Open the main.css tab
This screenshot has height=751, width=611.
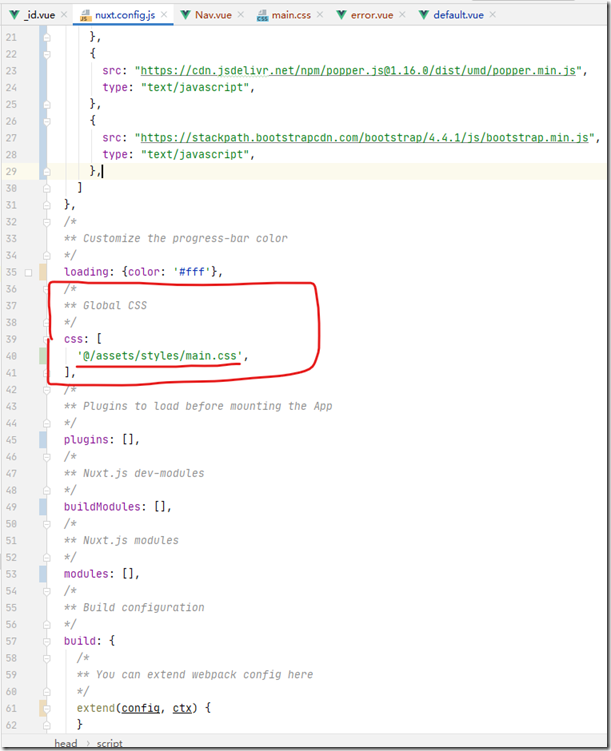pos(291,15)
